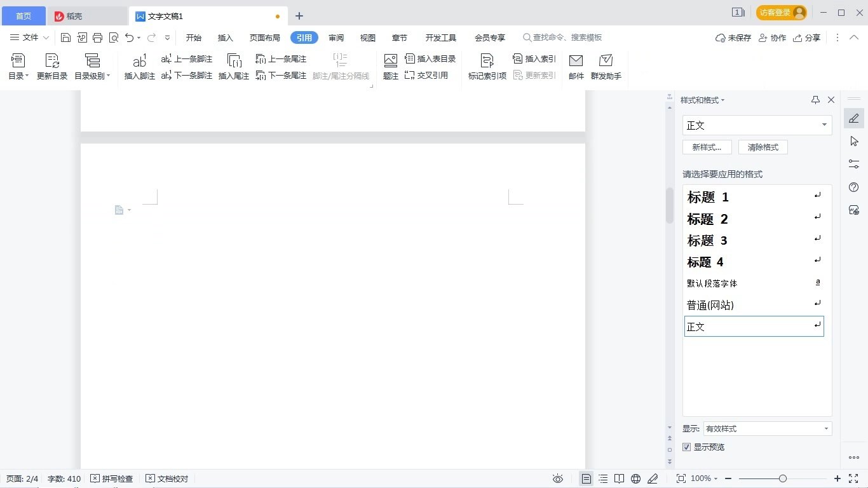868x488 pixels.
Task: Click the zoom slider handle
Action: pos(783,478)
